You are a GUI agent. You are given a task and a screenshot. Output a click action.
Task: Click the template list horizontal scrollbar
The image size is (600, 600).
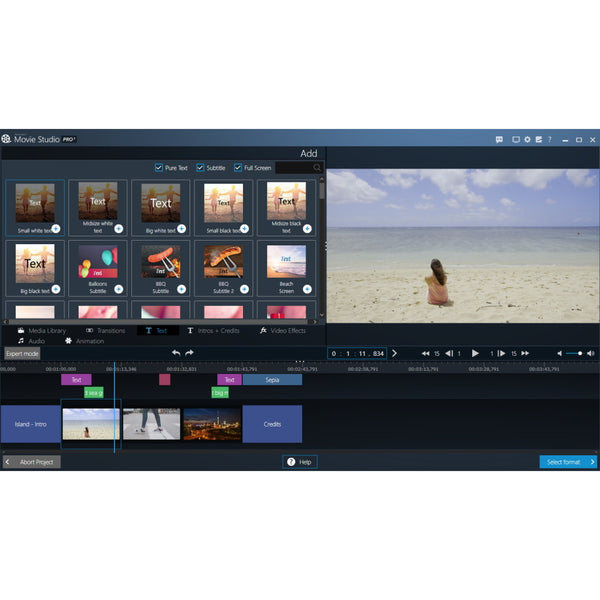(x=160, y=322)
